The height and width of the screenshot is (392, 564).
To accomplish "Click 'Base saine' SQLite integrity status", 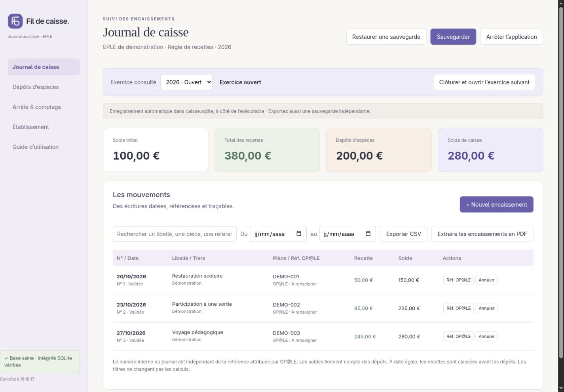I will tap(40, 362).
